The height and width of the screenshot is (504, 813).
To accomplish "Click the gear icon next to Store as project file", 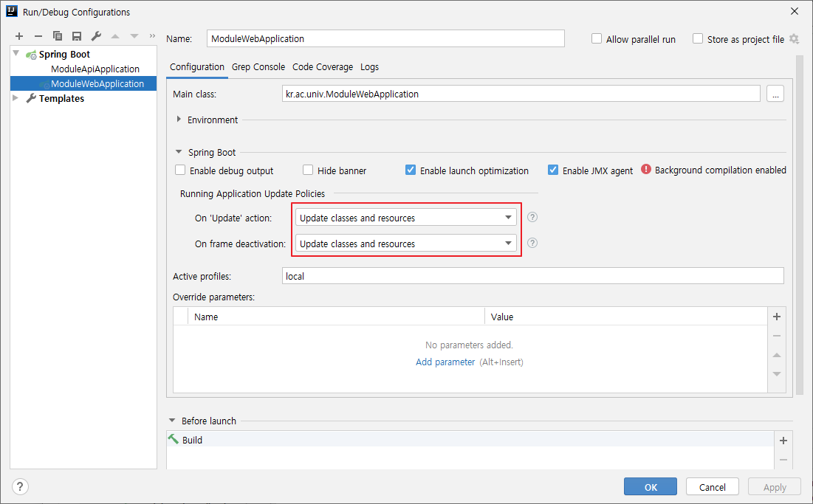I will [x=794, y=39].
